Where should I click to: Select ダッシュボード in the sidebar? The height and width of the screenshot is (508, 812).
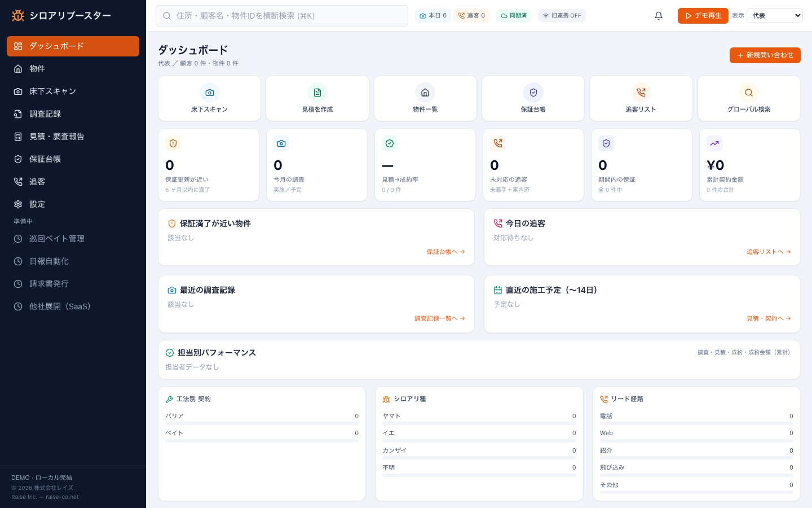(x=73, y=46)
